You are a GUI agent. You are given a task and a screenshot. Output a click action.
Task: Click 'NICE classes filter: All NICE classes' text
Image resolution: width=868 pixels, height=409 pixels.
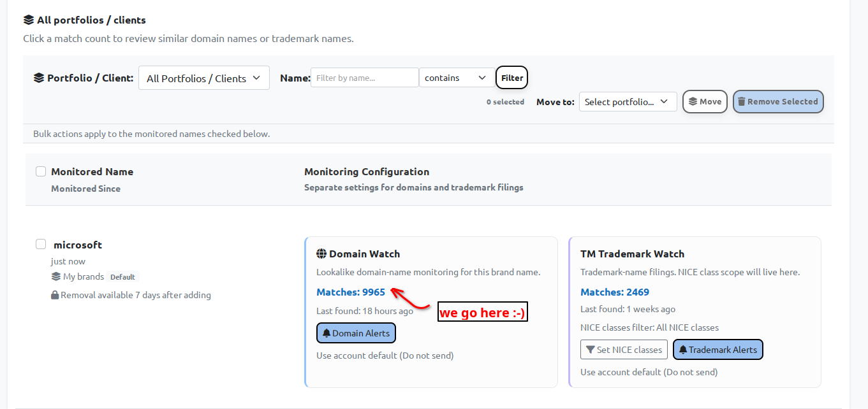point(649,327)
